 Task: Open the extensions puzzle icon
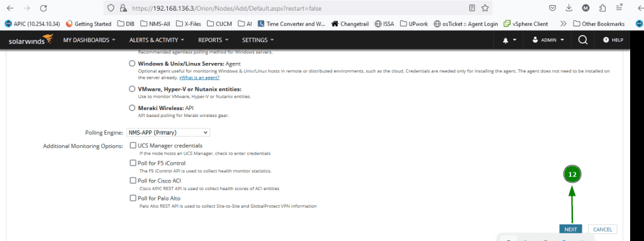point(602,8)
